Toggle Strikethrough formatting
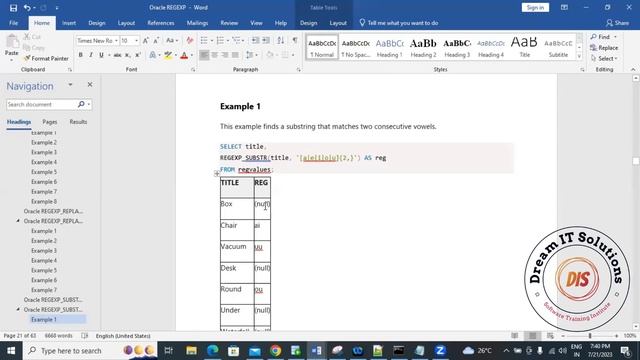 (x=117, y=55)
